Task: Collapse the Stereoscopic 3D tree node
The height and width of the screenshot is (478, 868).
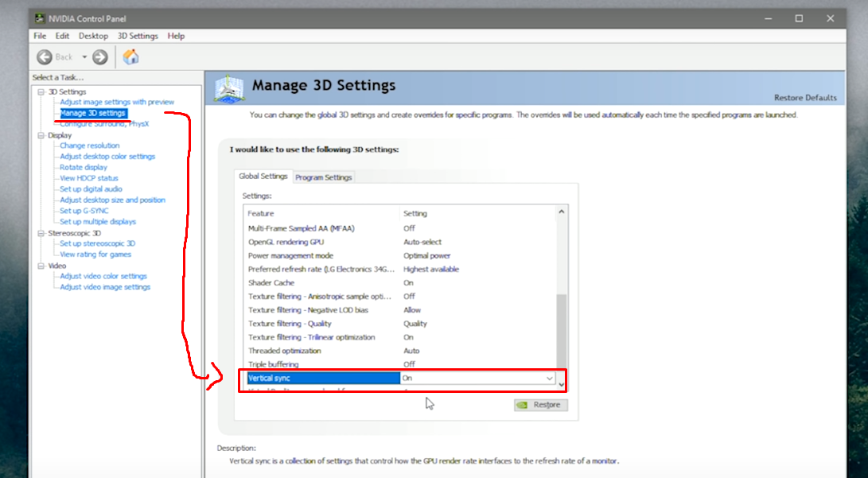Action: pyautogui.click(x=41, y=233)
